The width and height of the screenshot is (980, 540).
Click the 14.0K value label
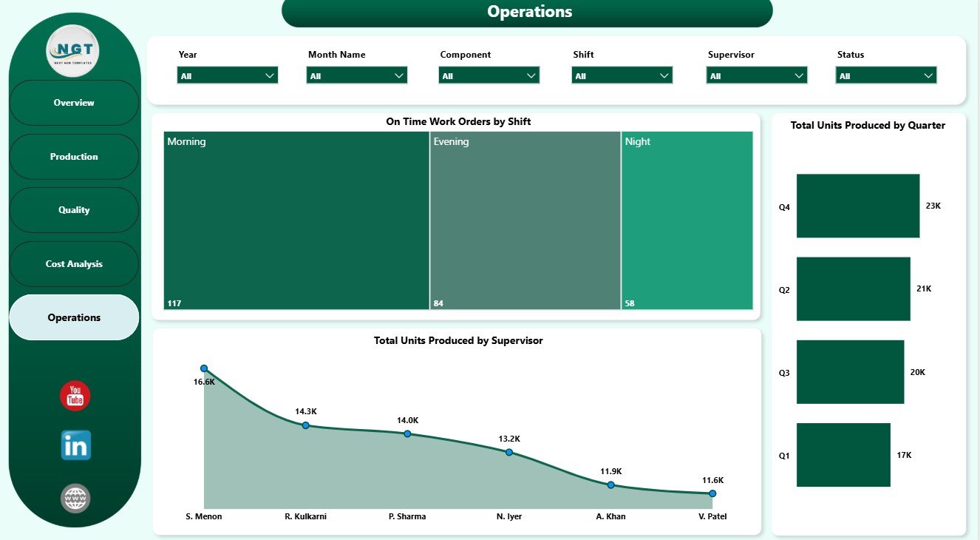pyautogui.click(x=407, y=420)
